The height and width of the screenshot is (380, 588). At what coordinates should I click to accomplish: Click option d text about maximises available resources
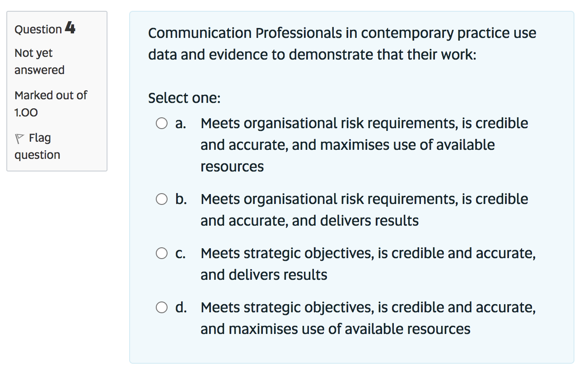coord(334,329)
